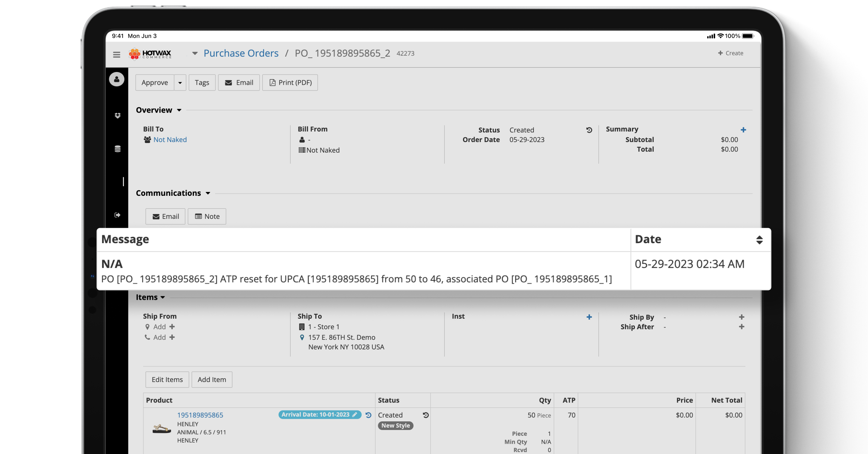The width and height of the screenshot is (868, 454).
Task: Click the sandal product thumbnail
Action: 161,428
